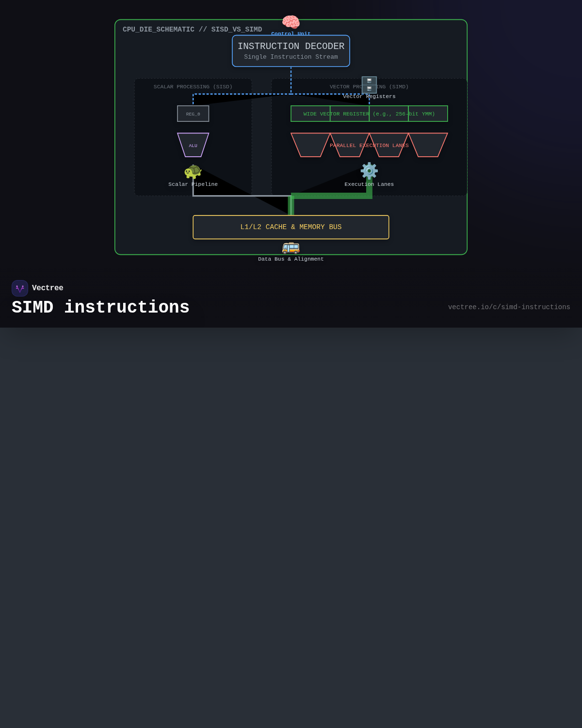Screen dimensions: 582x728
Task: Collapse the INSTRUCTION DECODER box
Action: coord(291,51)
